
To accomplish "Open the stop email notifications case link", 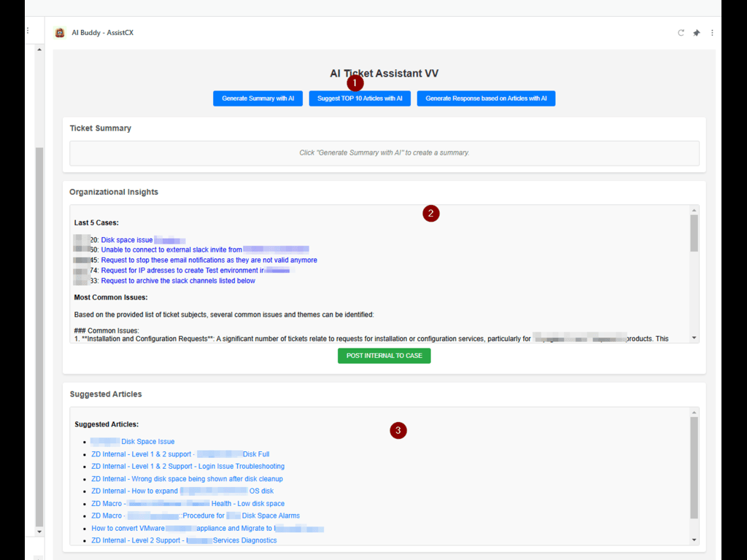I will click(209, 260).
